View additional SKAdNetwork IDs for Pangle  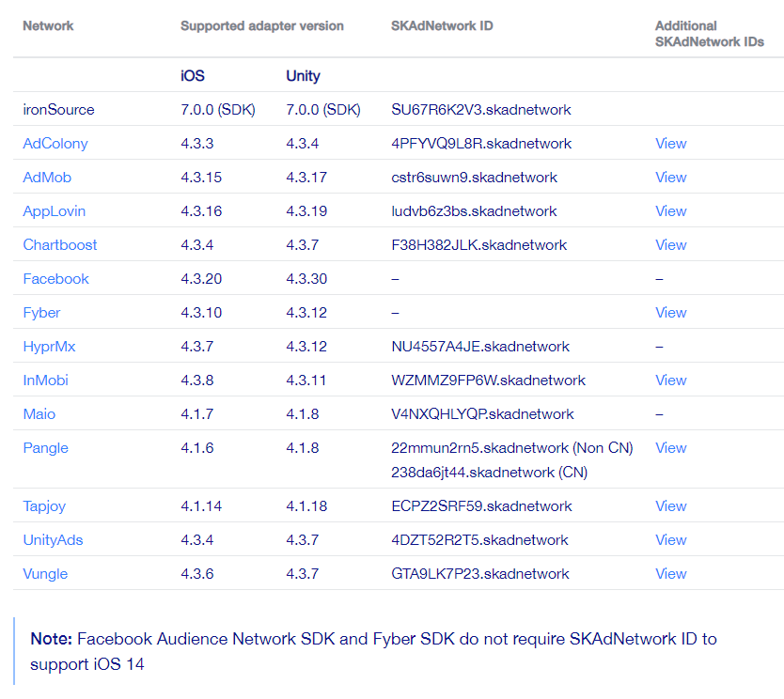coord(671,448)
